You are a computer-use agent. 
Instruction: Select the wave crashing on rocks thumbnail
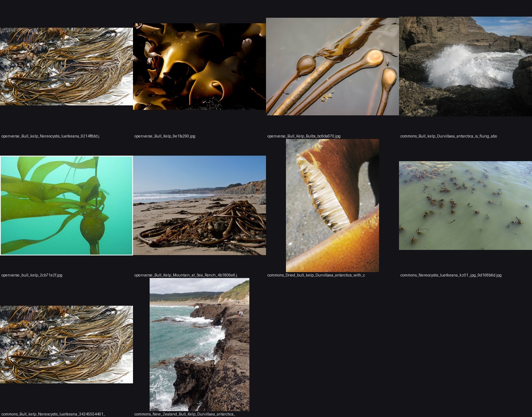(x=465, y=67)
